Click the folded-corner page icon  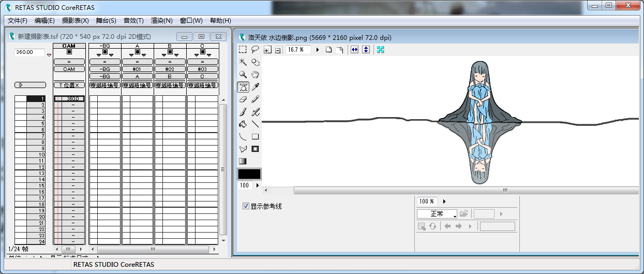pos(339,50)
